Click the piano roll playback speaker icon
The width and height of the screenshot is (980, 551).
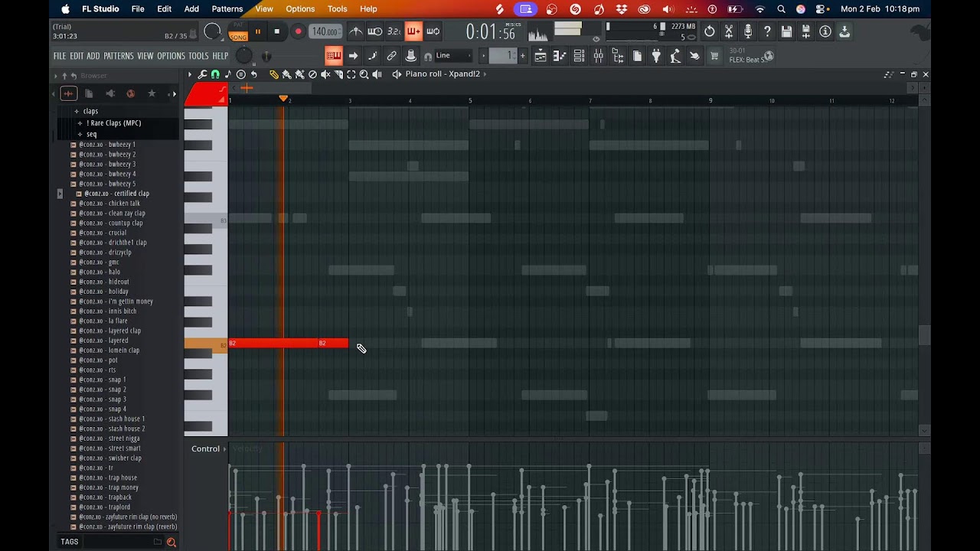click(x=377, y=74)
